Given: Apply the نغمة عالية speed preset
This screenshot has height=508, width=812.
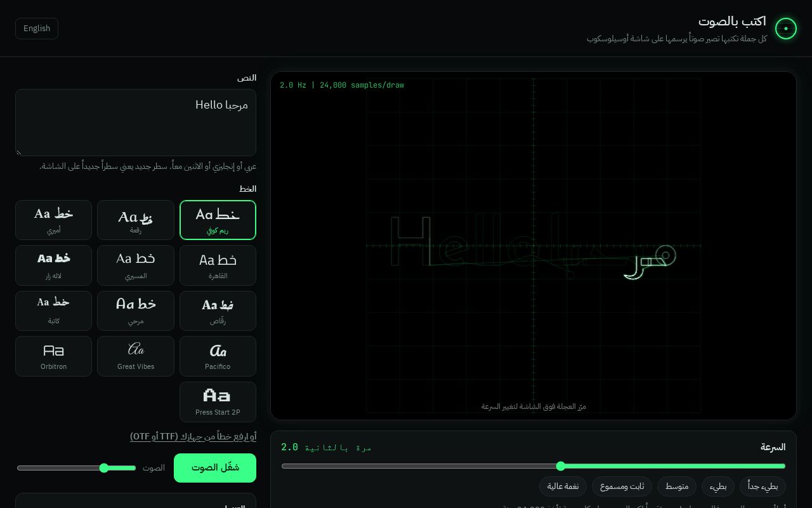Looking at the screenshot, I should (563, 487).
